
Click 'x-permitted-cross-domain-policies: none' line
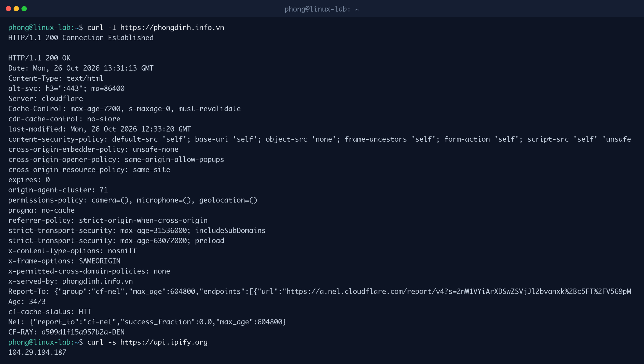89,271
